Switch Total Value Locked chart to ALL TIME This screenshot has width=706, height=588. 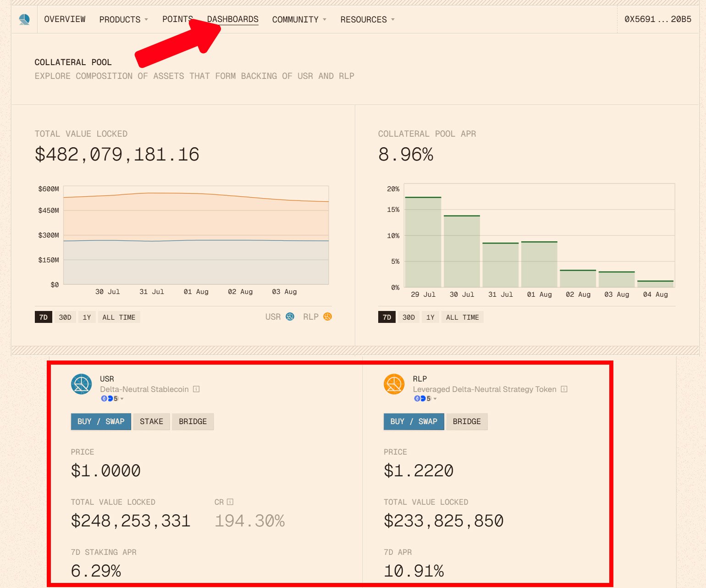point(119,317)
